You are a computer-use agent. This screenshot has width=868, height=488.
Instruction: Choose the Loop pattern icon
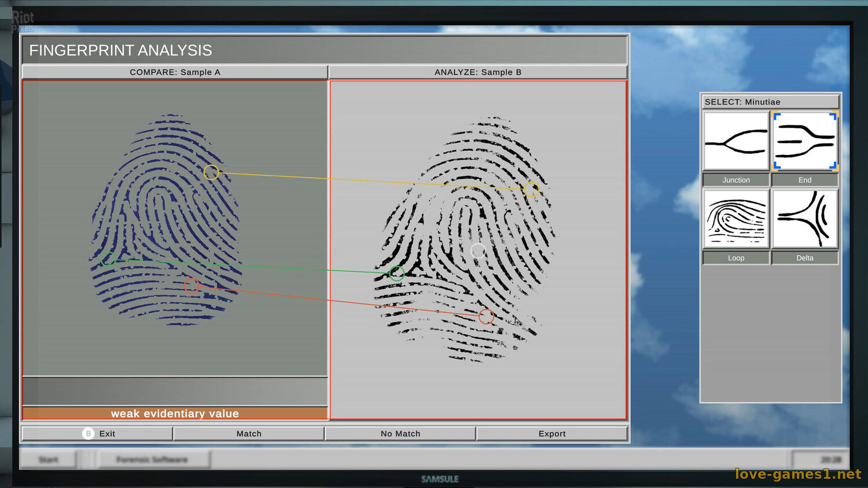point(736,219)
